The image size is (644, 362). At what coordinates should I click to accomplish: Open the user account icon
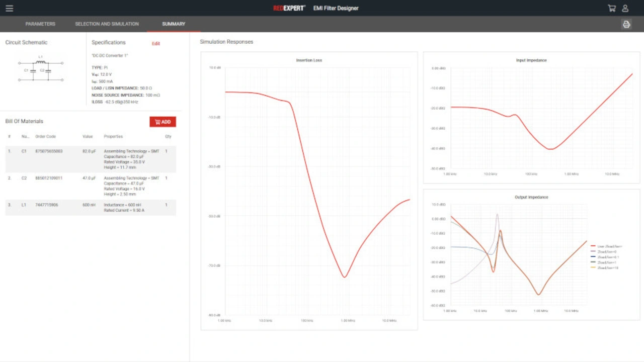click(625, 8)
